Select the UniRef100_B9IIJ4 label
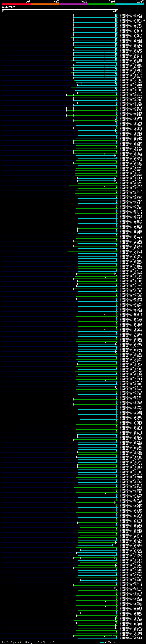Image resolution: width=146 pixels, height=644 pixels. coord(131,314)
